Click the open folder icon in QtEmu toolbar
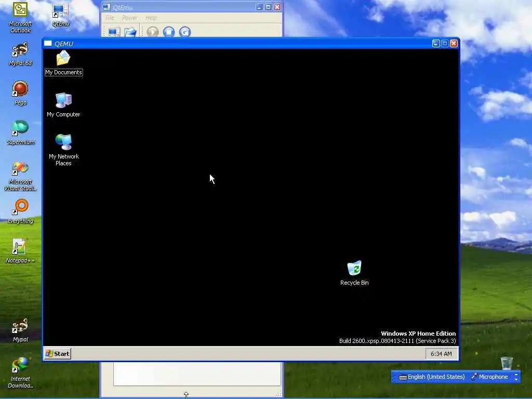 (130, 32)
